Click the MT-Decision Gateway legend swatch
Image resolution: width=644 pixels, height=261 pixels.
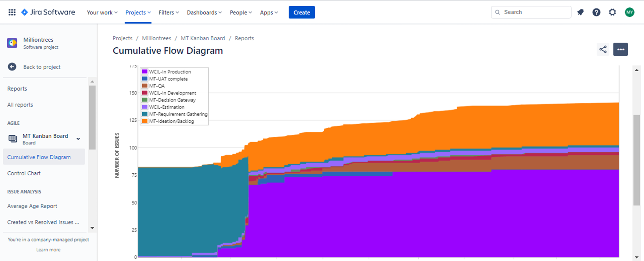tap(145, 100)
